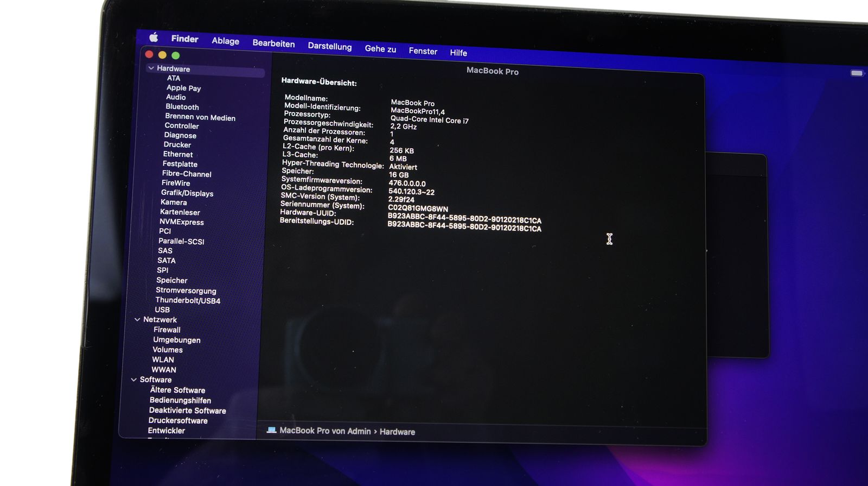Select Audio in the sidebar
868x486 pixels.
pyautogui.click(x=176, y=97)
